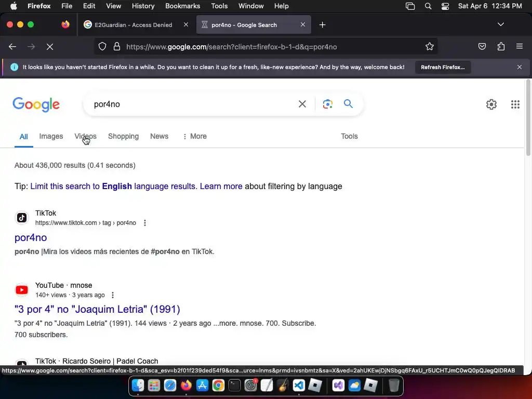The height and width of the screenshot is (399, 532).
Task: Click the page vertical scrollbar
Action: [x=528, y=117]
